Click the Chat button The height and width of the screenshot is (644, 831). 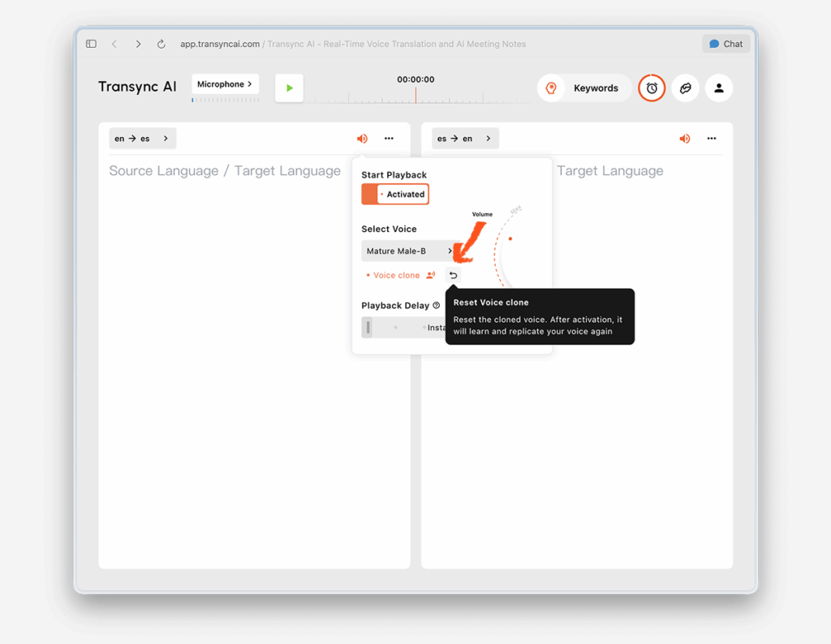pos(725,43)
